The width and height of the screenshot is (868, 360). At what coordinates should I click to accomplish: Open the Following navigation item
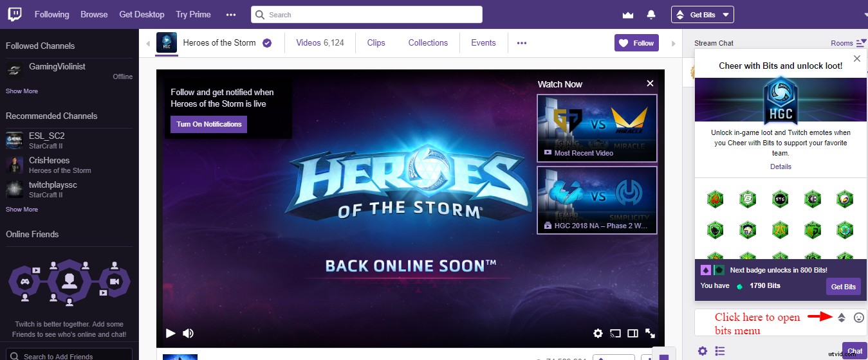[x=51, y=14]
